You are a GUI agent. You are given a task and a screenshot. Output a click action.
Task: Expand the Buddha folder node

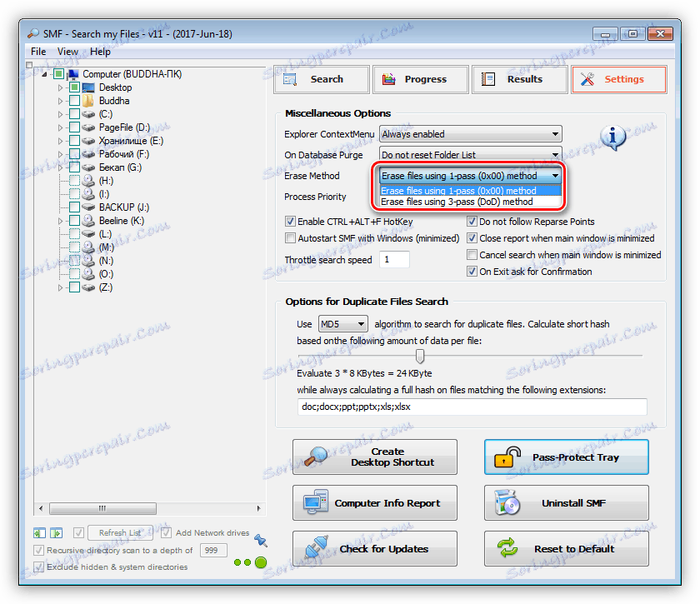click(x=60, y=102)
